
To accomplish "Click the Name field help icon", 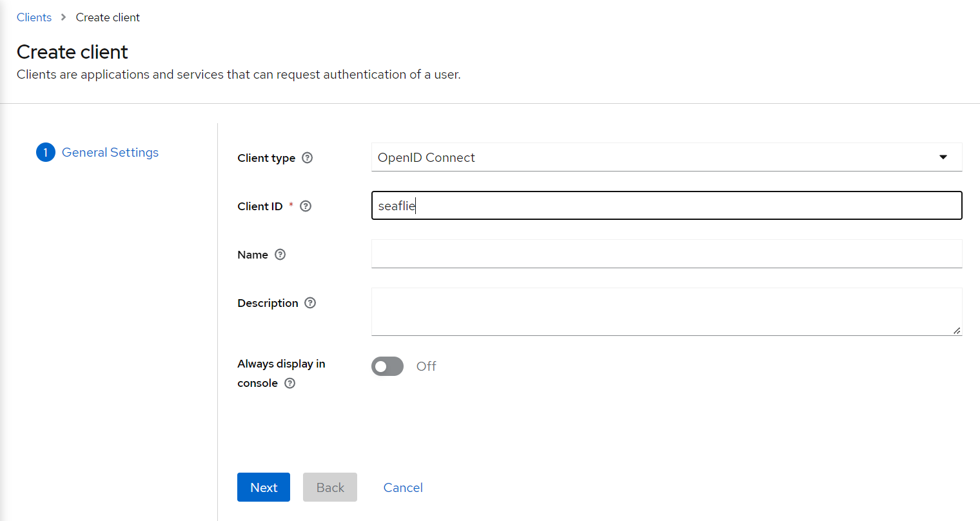I will click(x=280, y=255).
